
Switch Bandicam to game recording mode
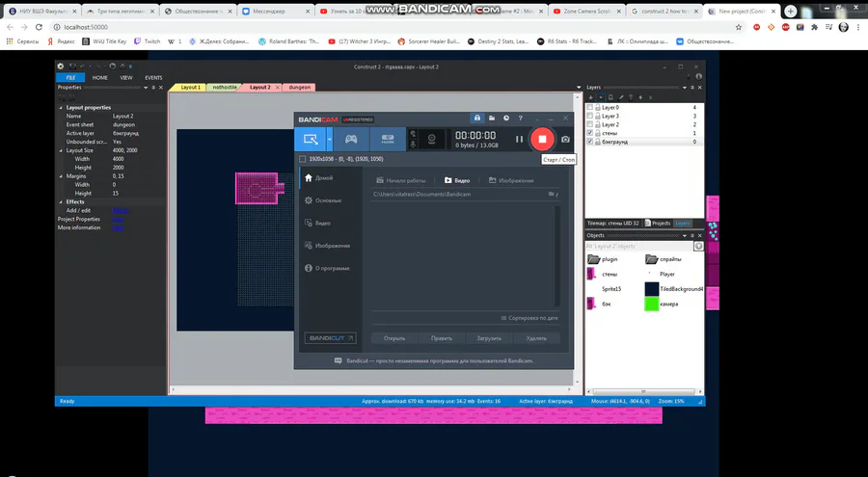[351, 140]
